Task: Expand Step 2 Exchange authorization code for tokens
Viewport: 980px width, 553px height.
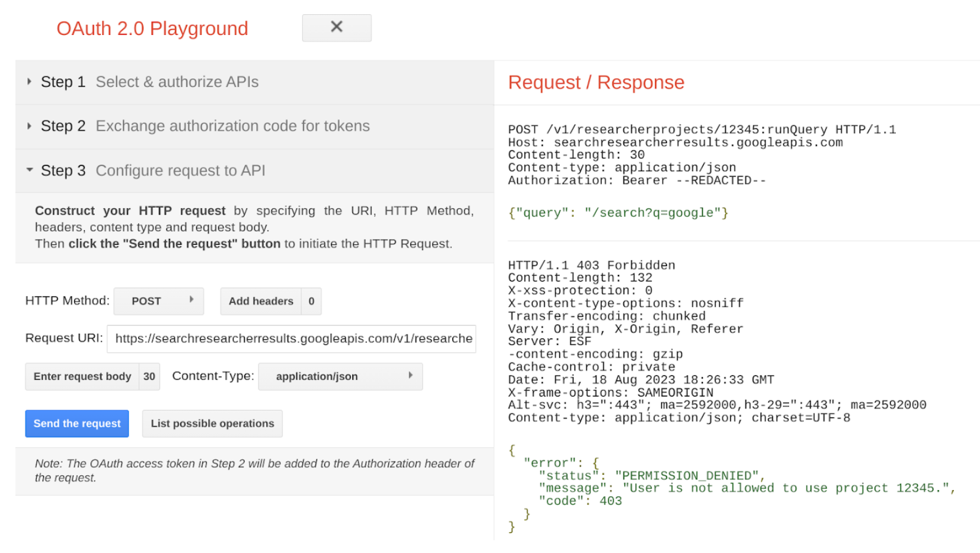Action: click(x=254, y=126)
